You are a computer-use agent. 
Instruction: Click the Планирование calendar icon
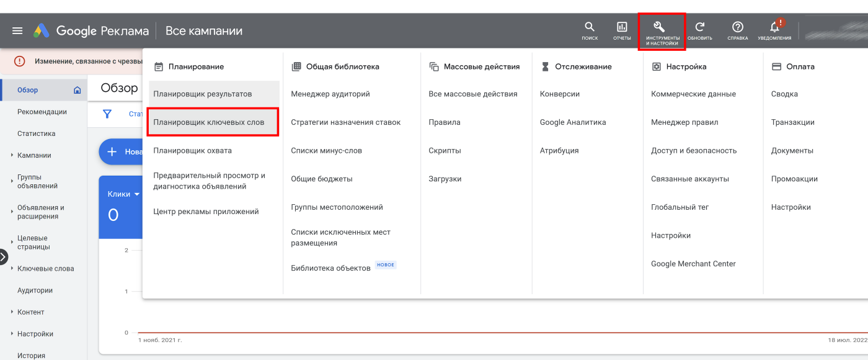(159, 66)
